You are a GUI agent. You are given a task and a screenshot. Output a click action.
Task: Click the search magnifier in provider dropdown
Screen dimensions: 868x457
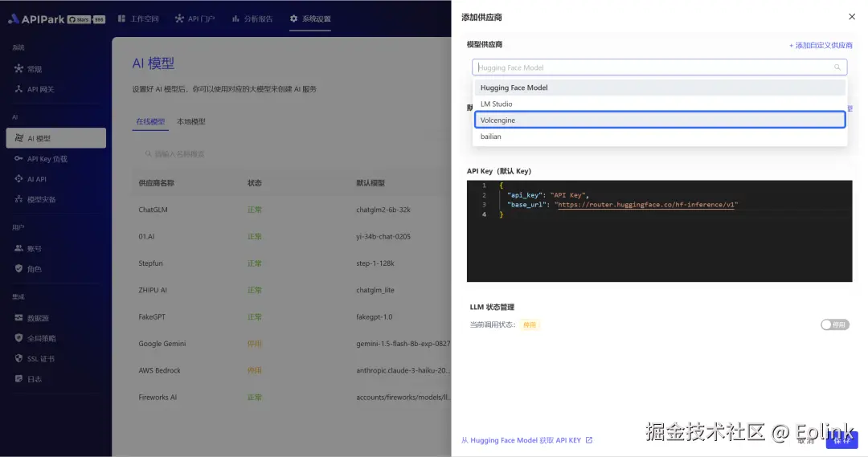pyautogui.click(x=837, y=67)
